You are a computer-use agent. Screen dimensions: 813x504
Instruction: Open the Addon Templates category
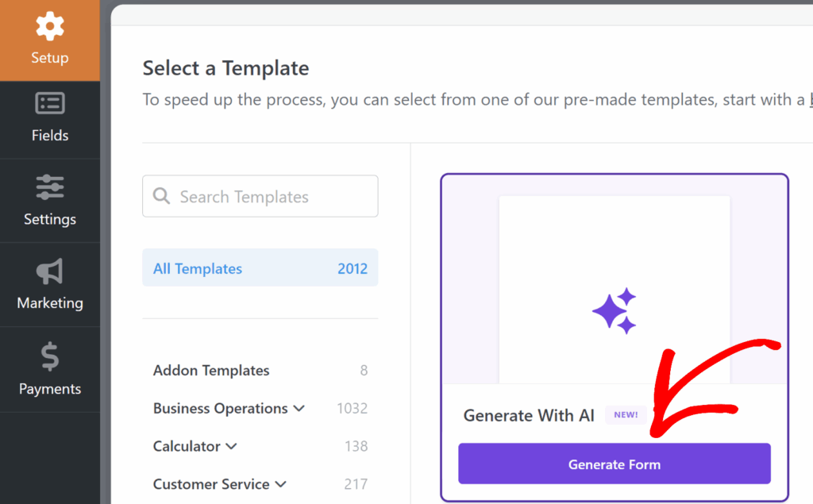tap(211, 371)
